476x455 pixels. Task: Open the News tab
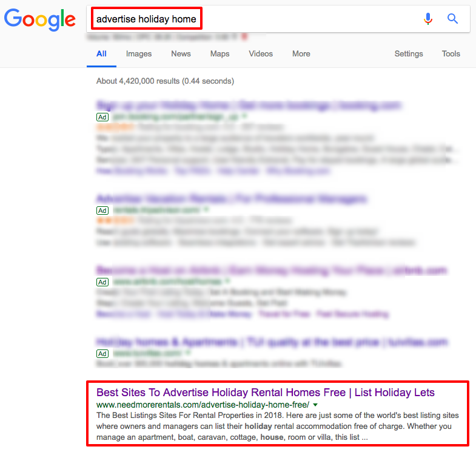click(x=181, y=54)
